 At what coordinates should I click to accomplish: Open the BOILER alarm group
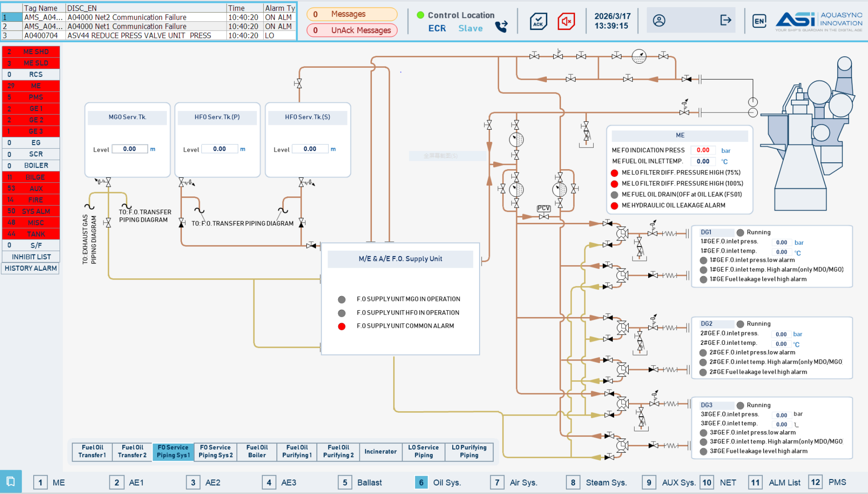(31, 165)
